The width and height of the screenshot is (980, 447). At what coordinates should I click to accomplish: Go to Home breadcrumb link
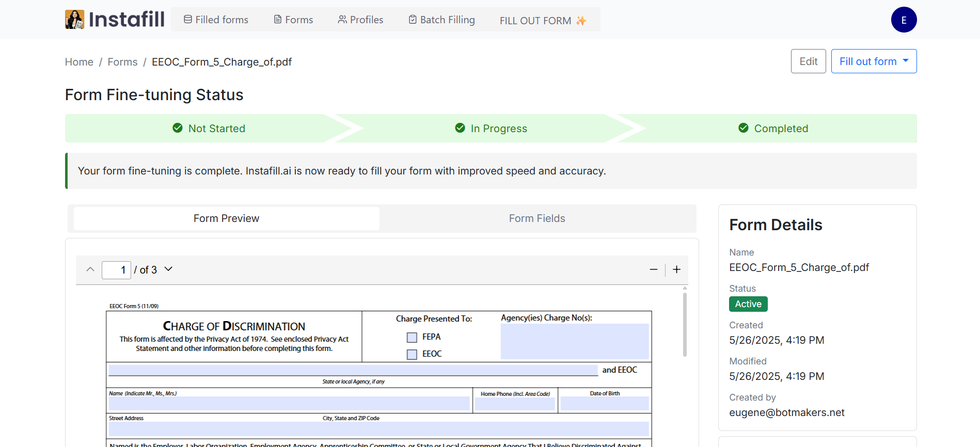[79, 62]
